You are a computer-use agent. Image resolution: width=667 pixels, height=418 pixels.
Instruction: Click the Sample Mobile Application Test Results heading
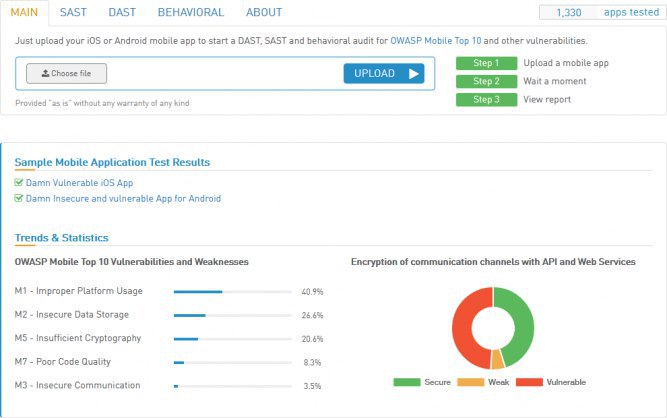coord(112,162)
